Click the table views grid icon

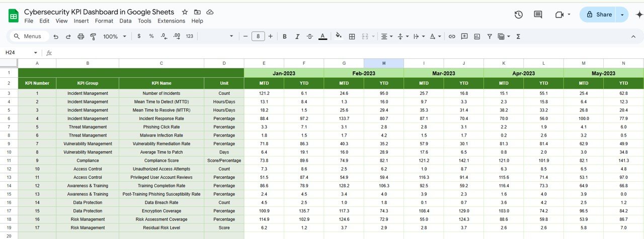click(x=503, y=36)
